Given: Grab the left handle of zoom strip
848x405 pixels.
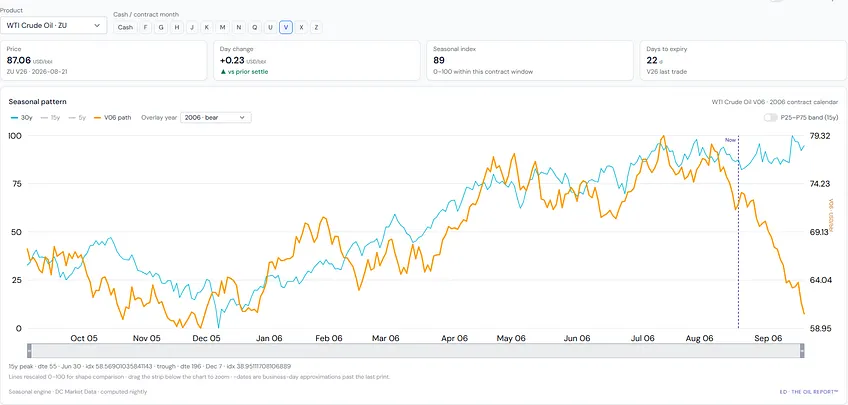Looking at the screenshot, I should click(x=29, y=350).
